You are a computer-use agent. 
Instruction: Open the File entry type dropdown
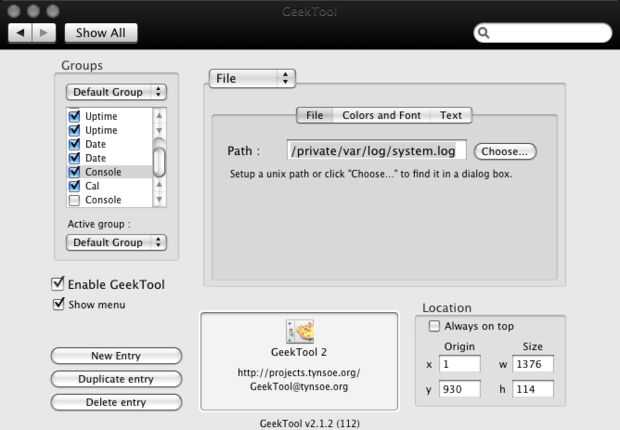[x=252, y=78]
